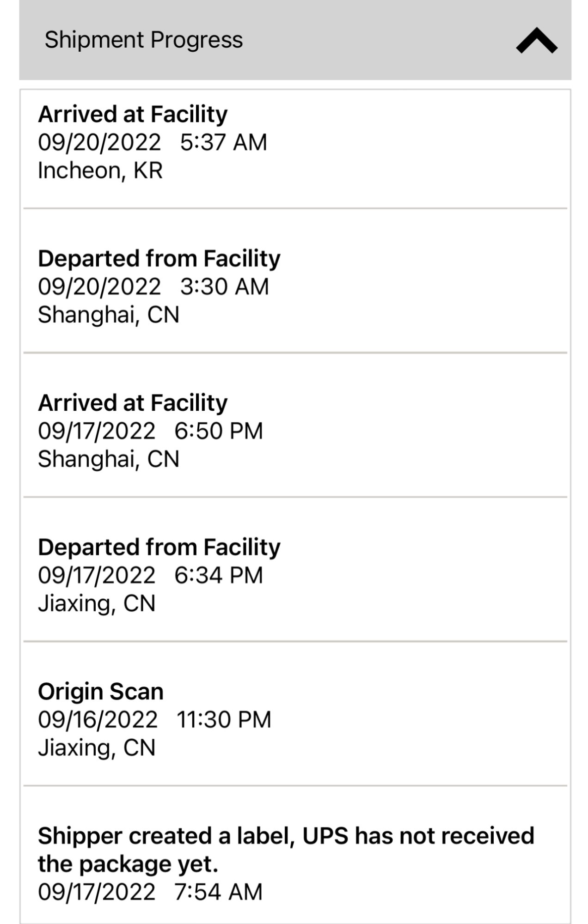The width and height of the screenshot is (588, 924).
Task: Tap the Shipment Progress header title
Action: pos(143,40)
